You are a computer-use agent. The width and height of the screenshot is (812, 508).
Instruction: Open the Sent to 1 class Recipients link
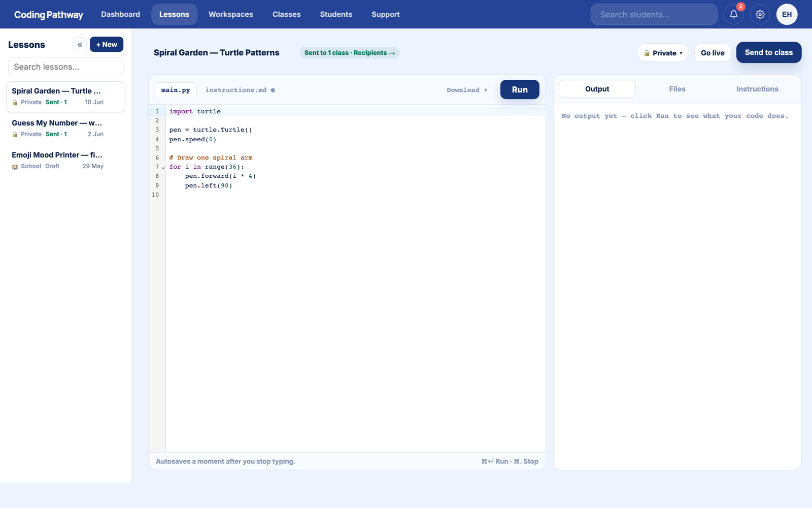click(x=349, y=53)
